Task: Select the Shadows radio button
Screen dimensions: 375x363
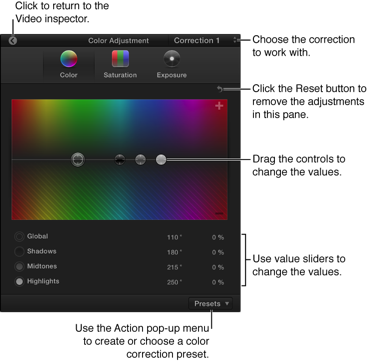Action: pyautogui.click(x=19, y=252)
